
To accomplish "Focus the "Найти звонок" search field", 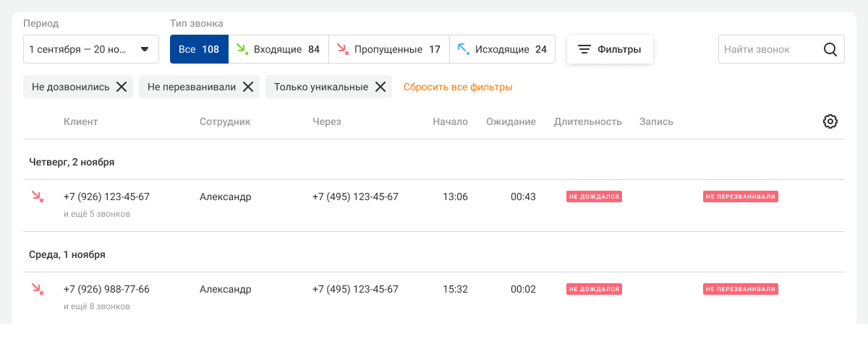I will (768, 50).
